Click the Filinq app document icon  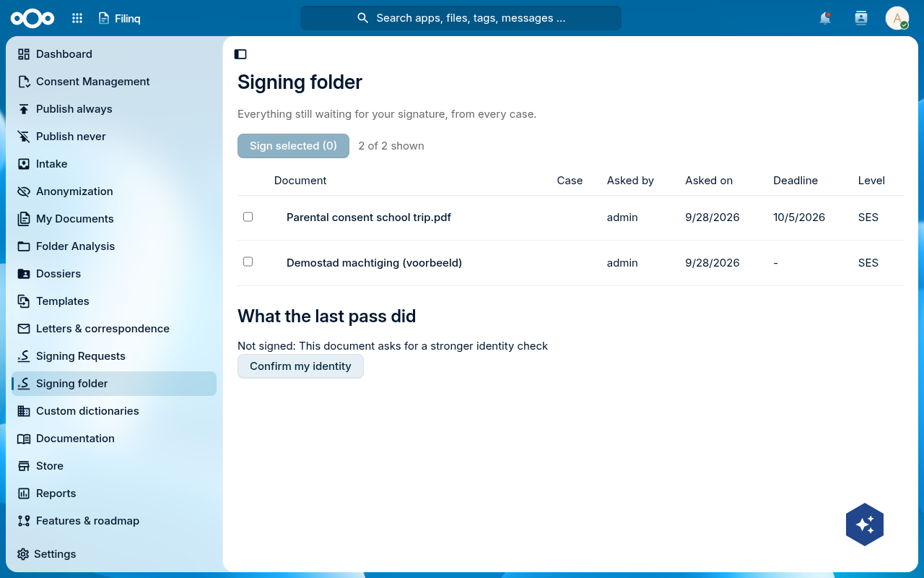pos(104,18)
